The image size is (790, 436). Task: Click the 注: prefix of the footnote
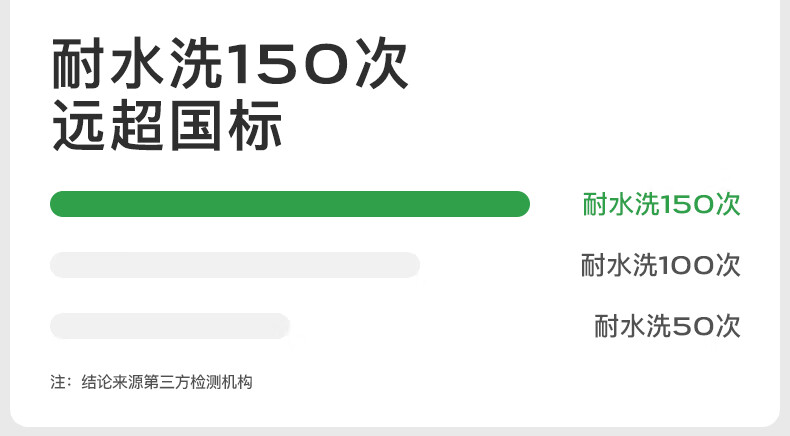[61, 382]
